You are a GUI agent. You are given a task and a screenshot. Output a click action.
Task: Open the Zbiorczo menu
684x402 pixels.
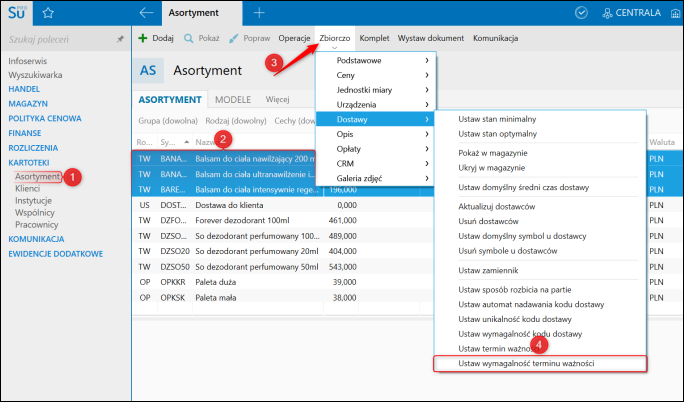(335, 38)
